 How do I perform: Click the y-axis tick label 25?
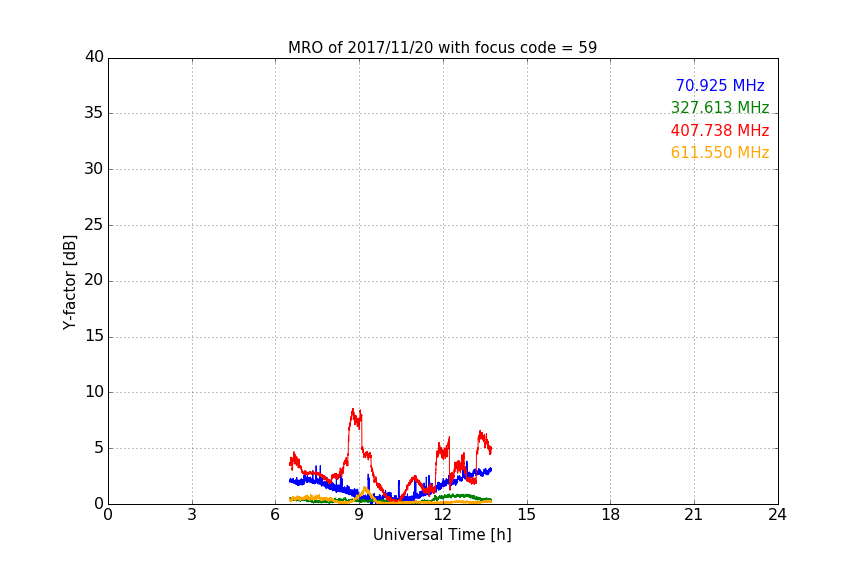coord(94,224)
